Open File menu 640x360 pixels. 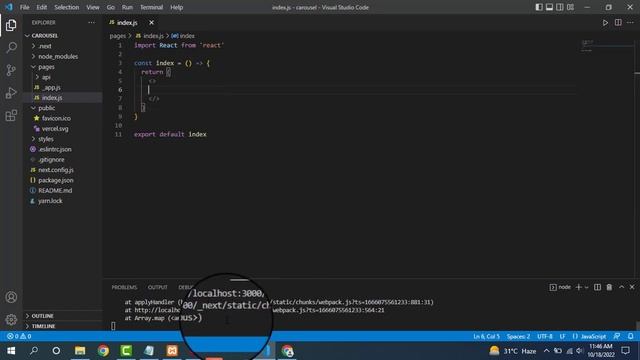24,7
